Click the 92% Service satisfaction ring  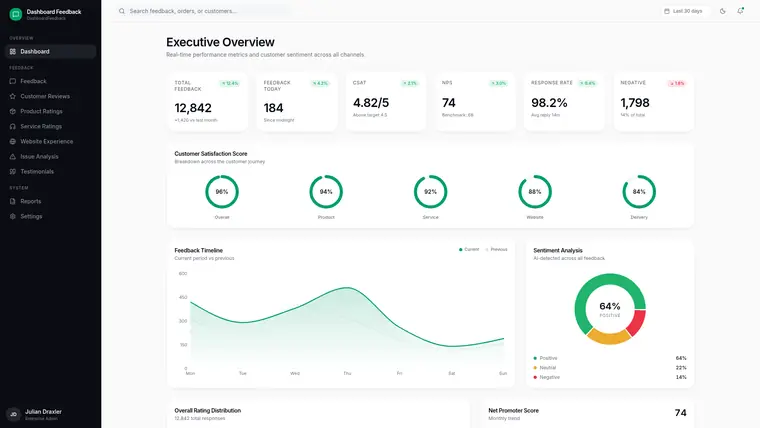click(430, 191)
